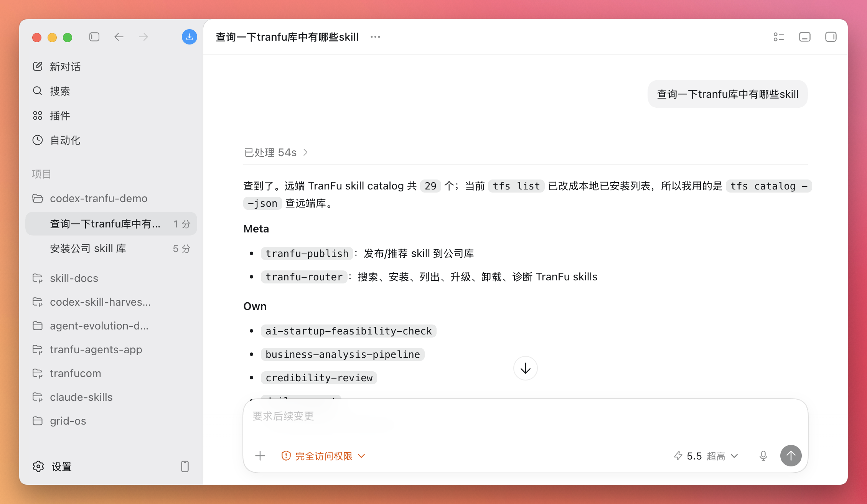This screenshot has height=504, width=867.
Task: Open the 5.5 超高 model dropdown
Action: (x=706, y=456)
